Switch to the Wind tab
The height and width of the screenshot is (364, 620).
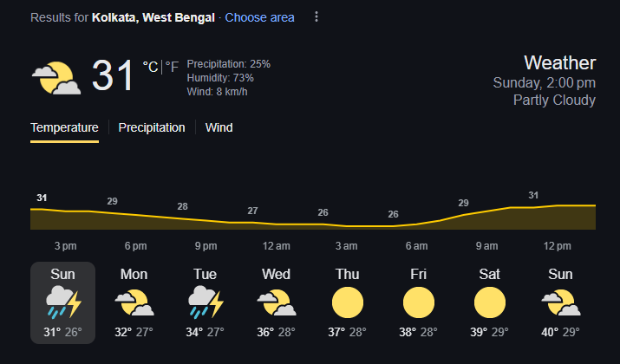tap(219, 127)
